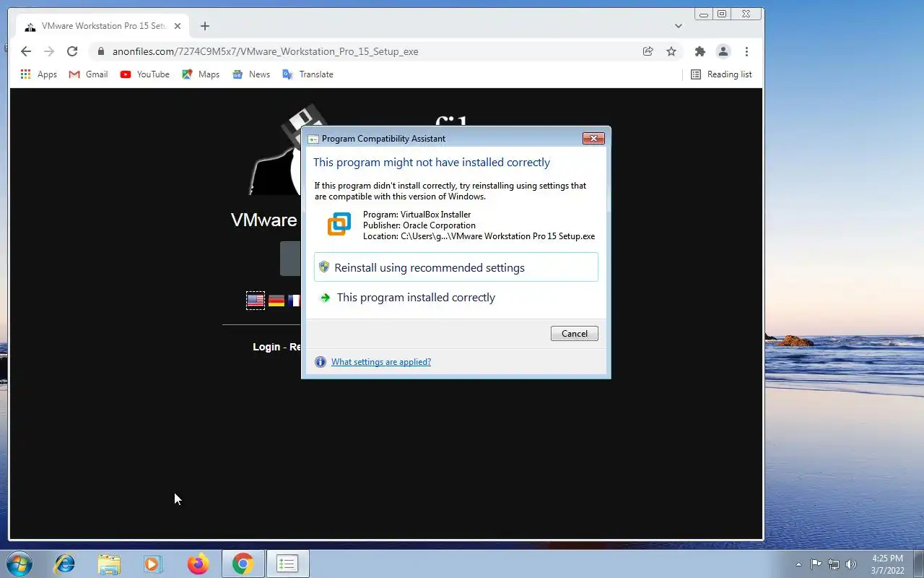
Task: Select the US English flag
Action: click(x=256, y=301)
